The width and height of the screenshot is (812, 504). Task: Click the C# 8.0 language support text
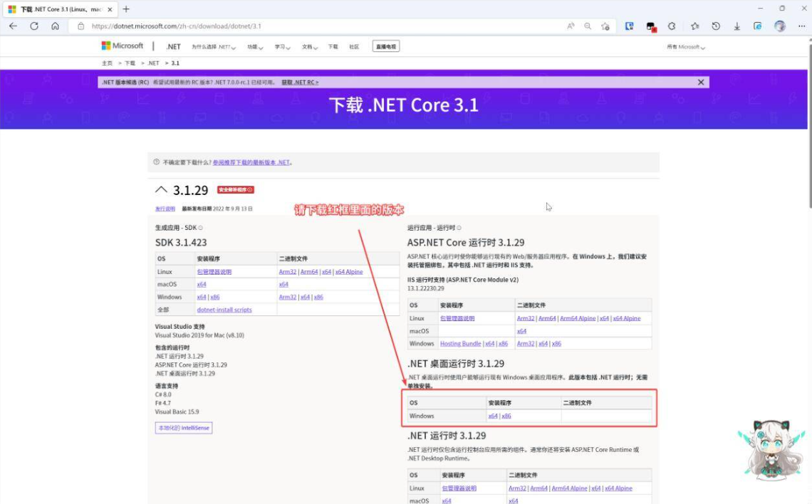(163, 394)
